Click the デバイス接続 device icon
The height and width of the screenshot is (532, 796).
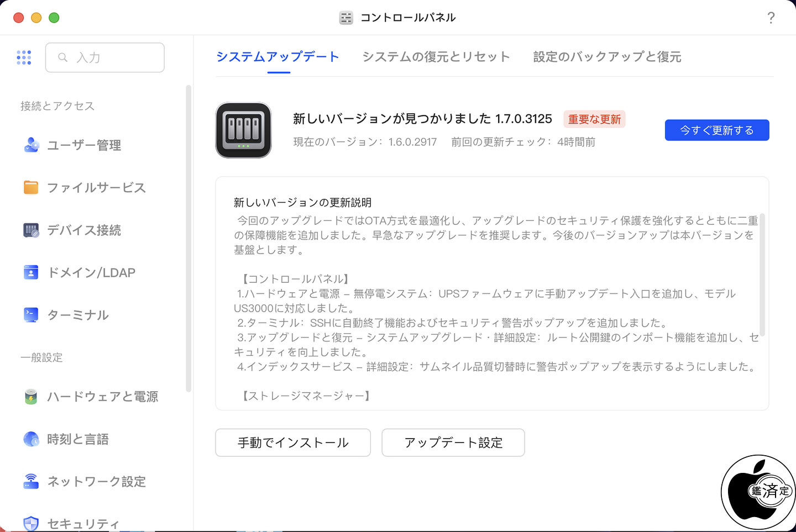(x=32, y=230)
